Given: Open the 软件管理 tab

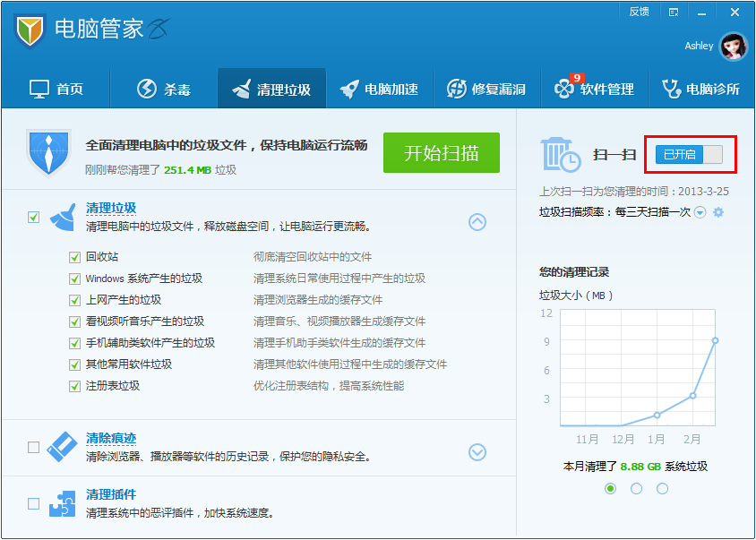Looking at the screenshot, I should [x=594, y=90].
